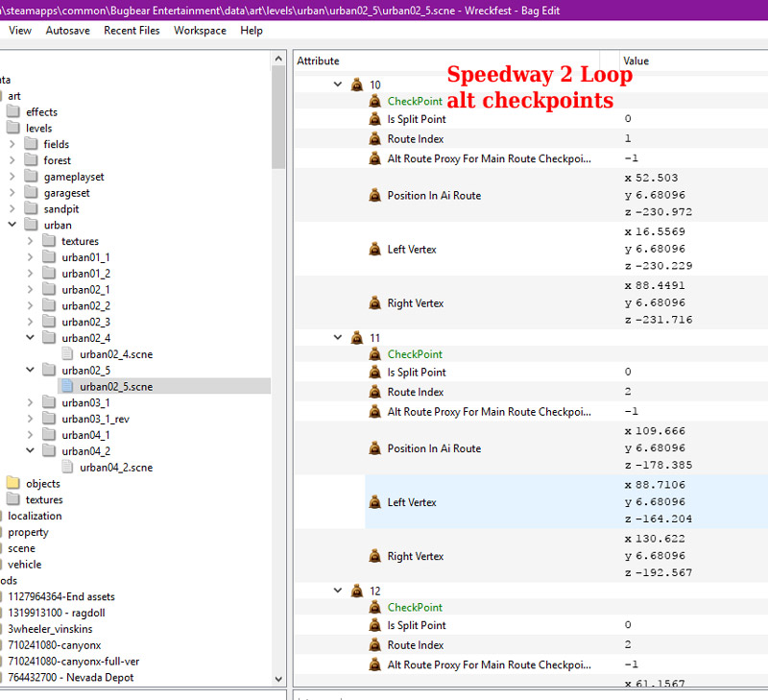Screen dimensions: 768x700
Task: Click the urban04_2.scne file icon
Action: click(x=67, y=467)
